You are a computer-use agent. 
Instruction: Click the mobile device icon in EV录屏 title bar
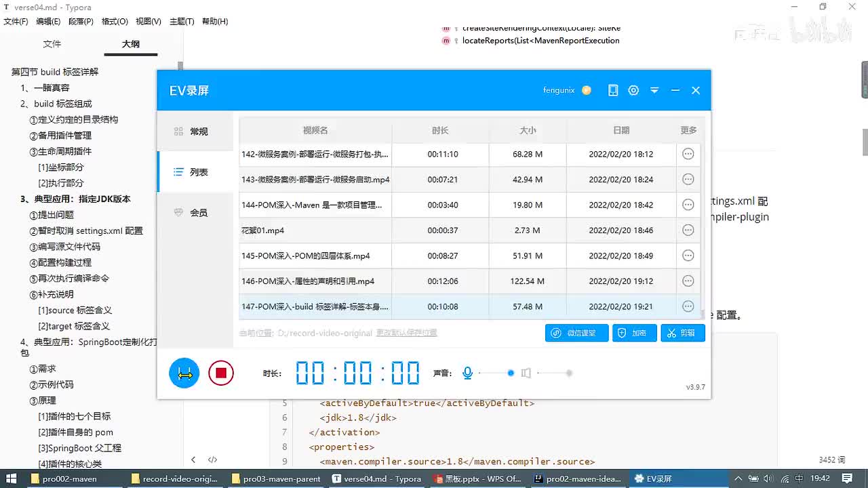(613, 90)
